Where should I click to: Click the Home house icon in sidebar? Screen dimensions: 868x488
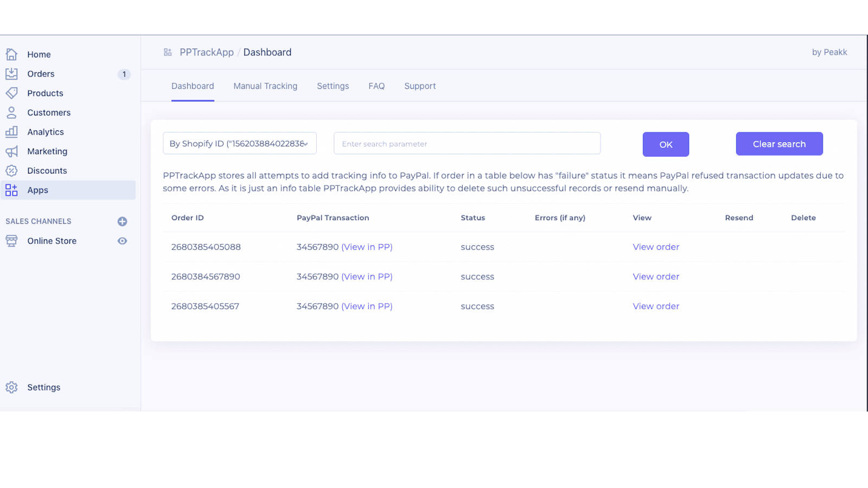pos(11,54)
